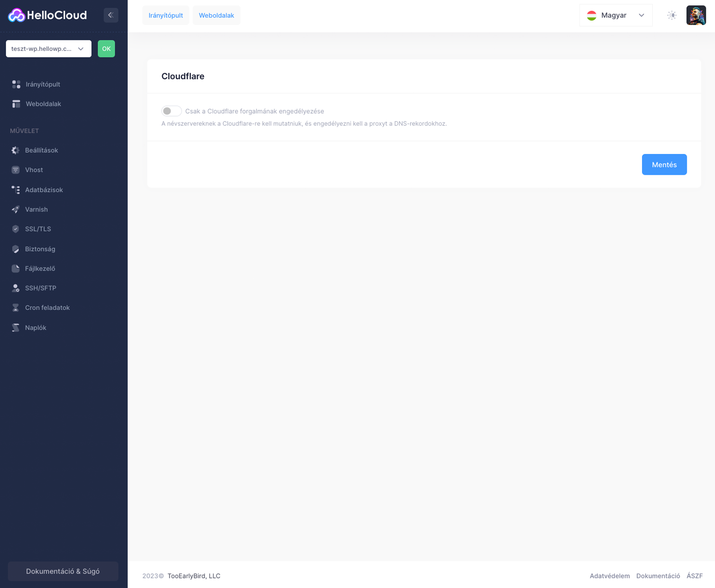This screenshot has height=588, width=715.
Task: Collapse the sidebar with the arrow button
Action: coord(111,15)
